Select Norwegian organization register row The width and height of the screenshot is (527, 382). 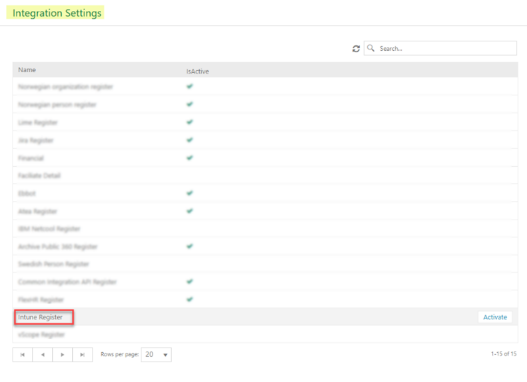[x=265, y=87]
